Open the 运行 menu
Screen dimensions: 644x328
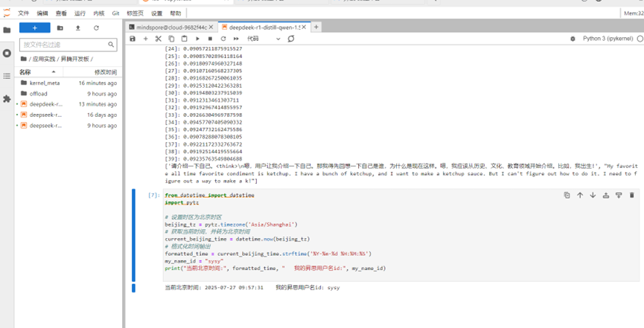click(80, 13)
